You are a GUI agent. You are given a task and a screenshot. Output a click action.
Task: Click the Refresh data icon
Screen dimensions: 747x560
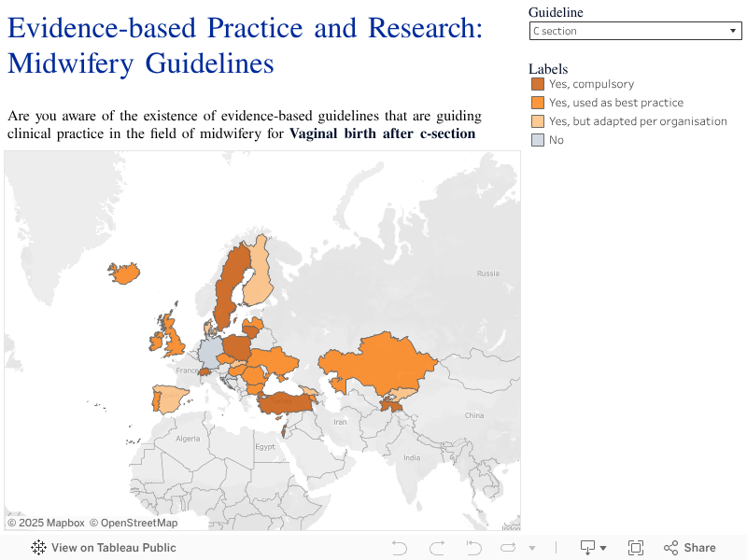click(x=508, y=548)
